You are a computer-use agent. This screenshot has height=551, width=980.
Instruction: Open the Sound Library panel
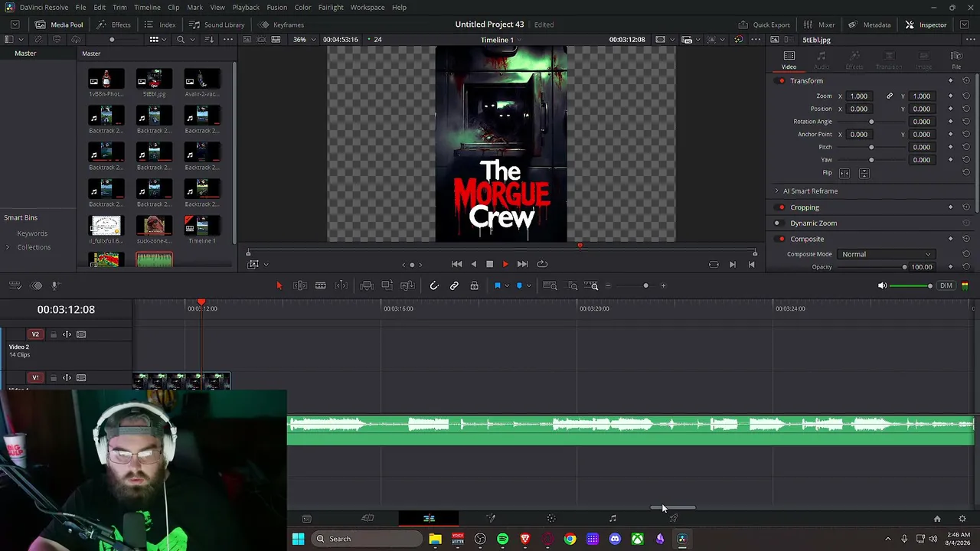[x=217, y=24]
